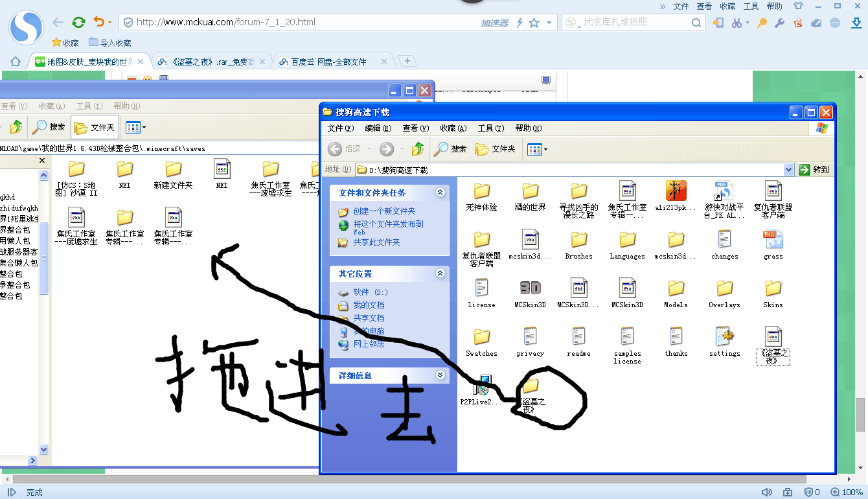The image size is (868, 499).
Task: Select the grass PNG image file
Action: (773, 240)
